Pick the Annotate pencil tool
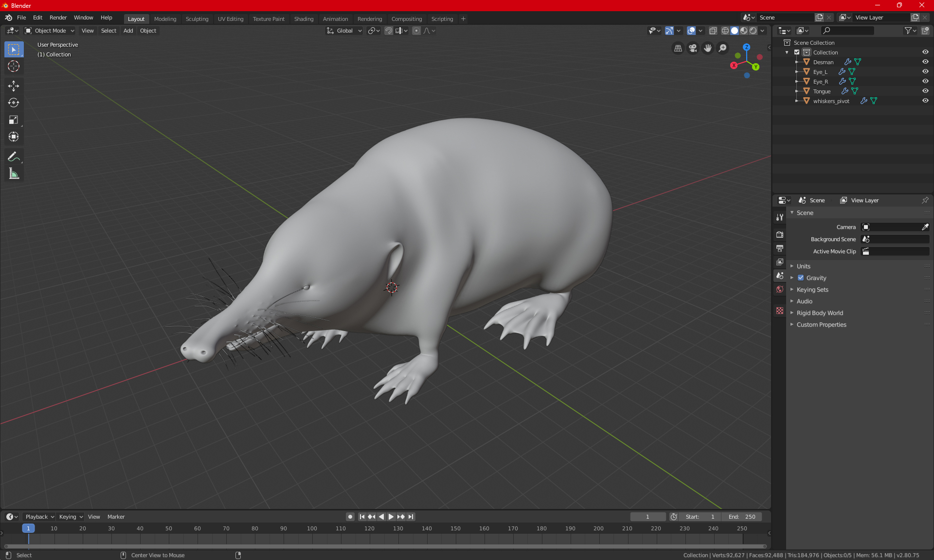The image size is (934, 560). [x=14, y=157]
